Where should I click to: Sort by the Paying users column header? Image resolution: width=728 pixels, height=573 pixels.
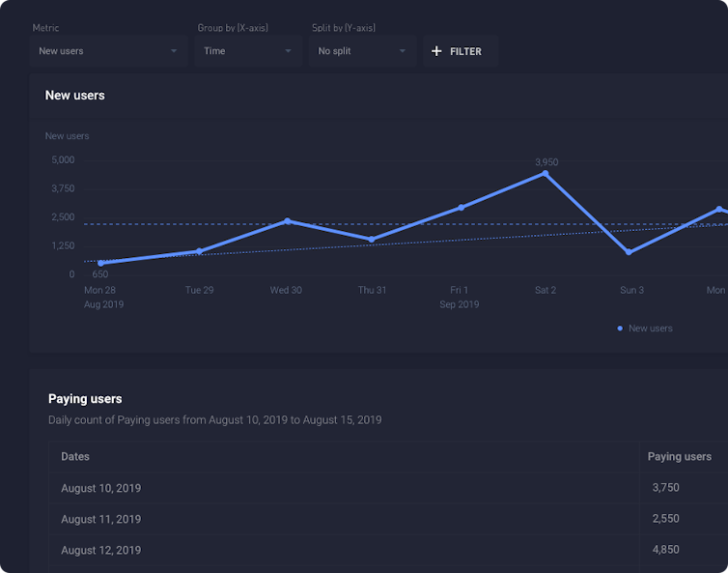pyautogui.click(x=679, y=457)
